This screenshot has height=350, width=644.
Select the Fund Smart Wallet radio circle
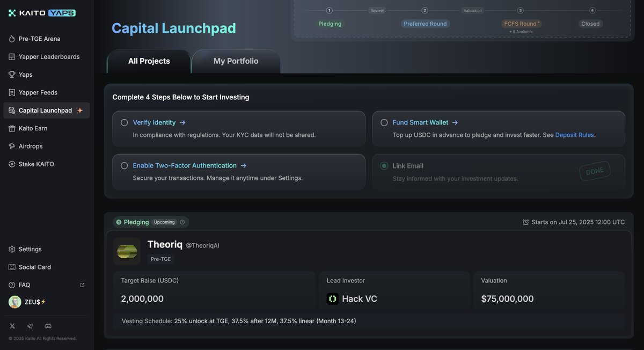point(384,122)
